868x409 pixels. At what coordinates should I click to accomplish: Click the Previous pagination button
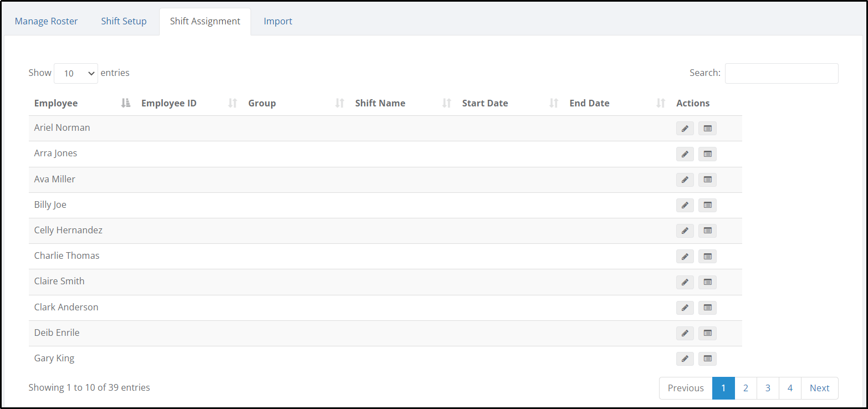(x=686, y=388)
